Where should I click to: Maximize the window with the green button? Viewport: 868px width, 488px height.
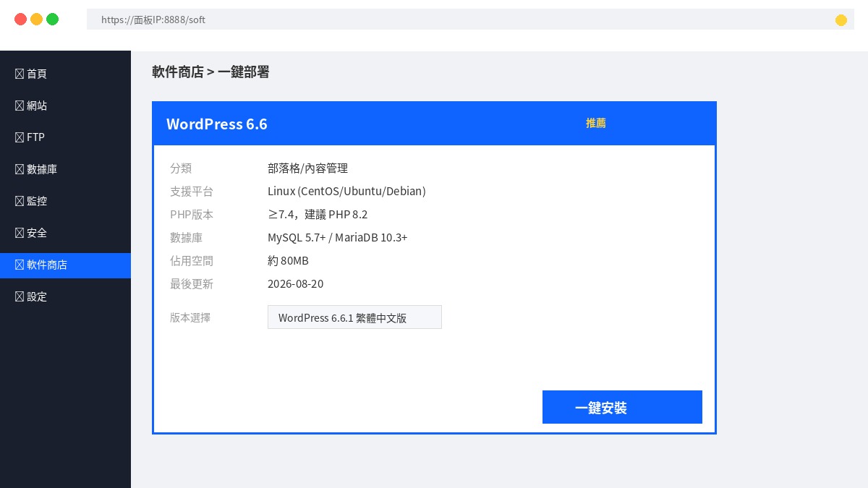click(x=52, y=20)
